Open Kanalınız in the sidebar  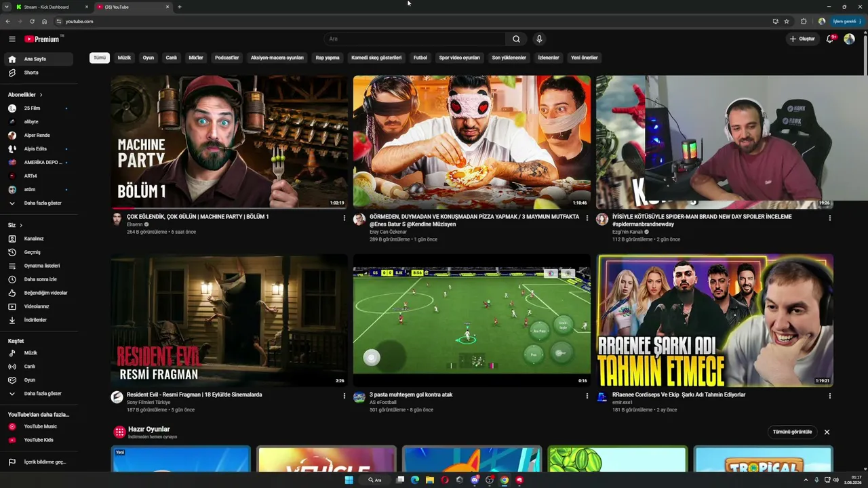38,239
